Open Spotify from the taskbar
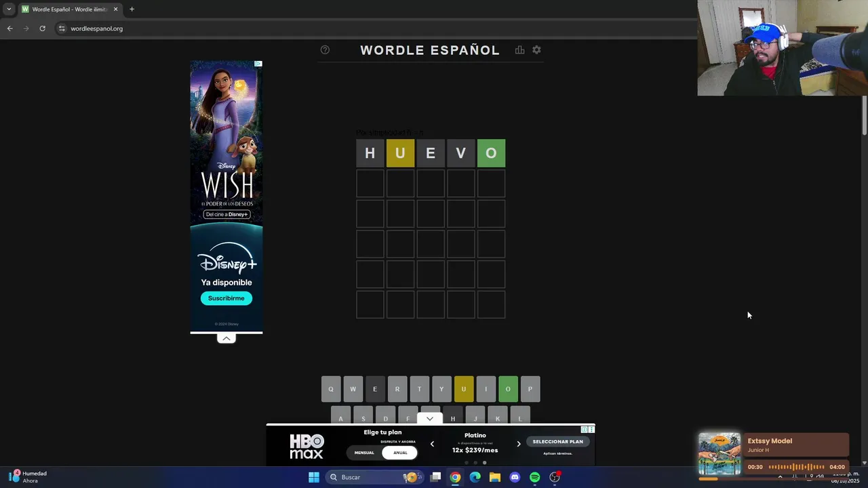The width and height of the screenshot is (868, 488). (534, 477)
